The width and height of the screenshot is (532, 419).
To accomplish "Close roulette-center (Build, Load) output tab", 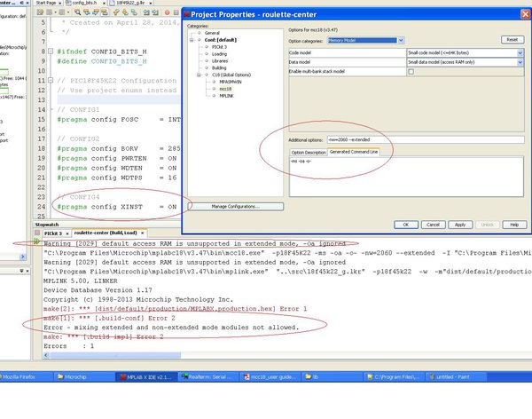I will click(143, 233).
